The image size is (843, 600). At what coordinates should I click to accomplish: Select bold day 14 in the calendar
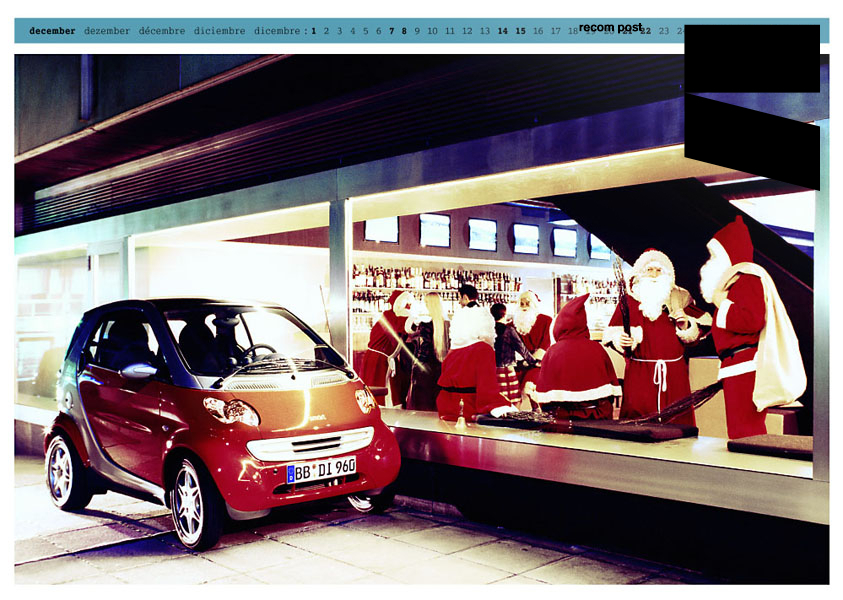click(x=502, y=31)
